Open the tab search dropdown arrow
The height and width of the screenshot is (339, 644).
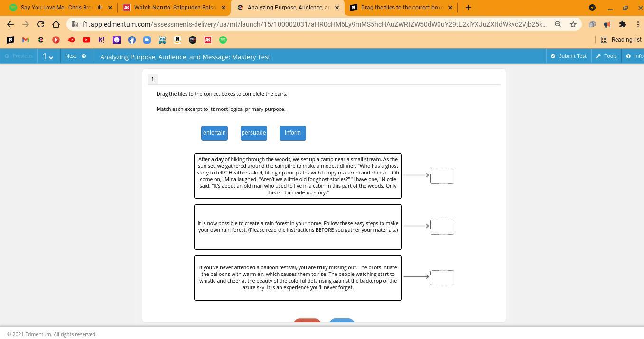(592, 8)
